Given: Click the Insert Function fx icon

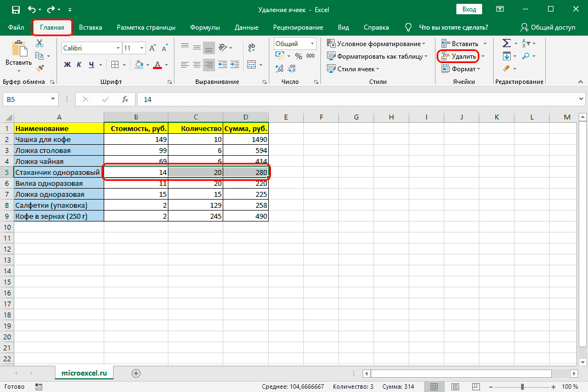Looking at the screenshot, I should tap(125, 99).
